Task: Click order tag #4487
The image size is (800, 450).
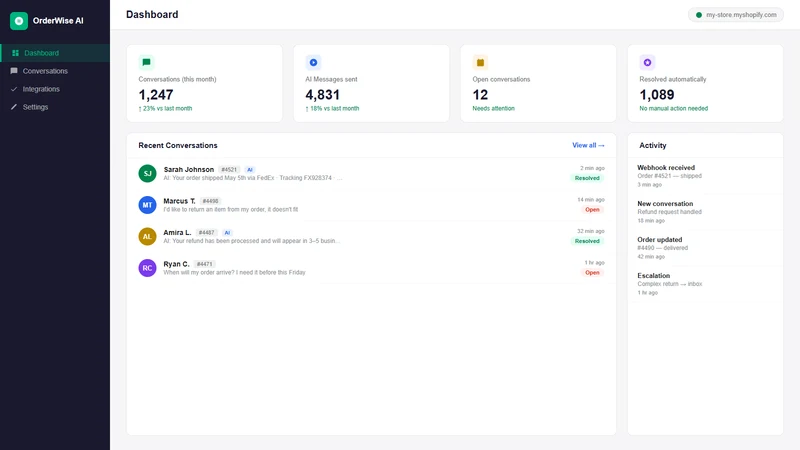Action: click(207, 233)
